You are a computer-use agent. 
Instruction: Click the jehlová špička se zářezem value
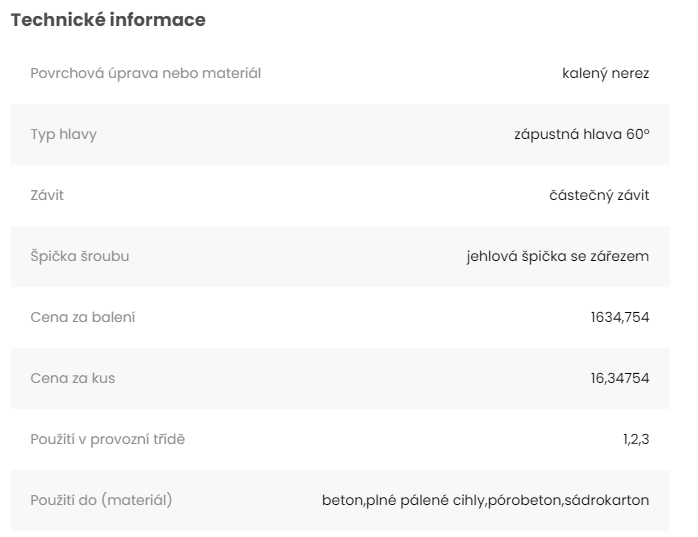558,256
